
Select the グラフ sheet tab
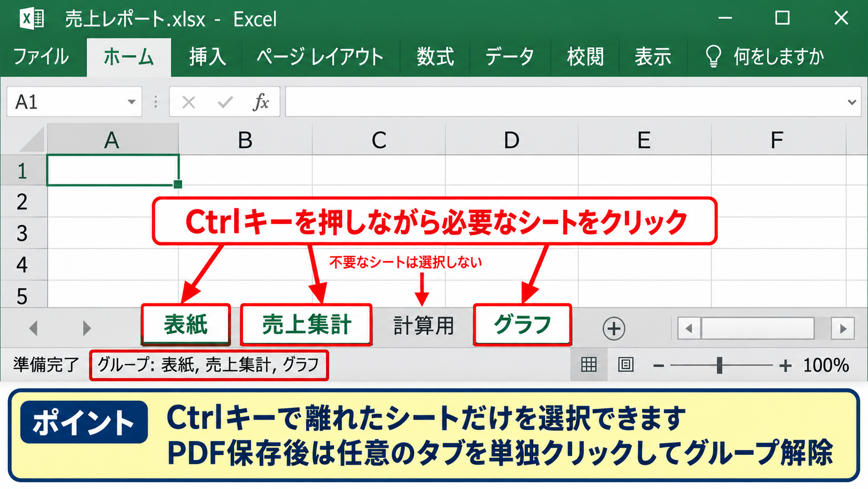click(x=522, y=325)
